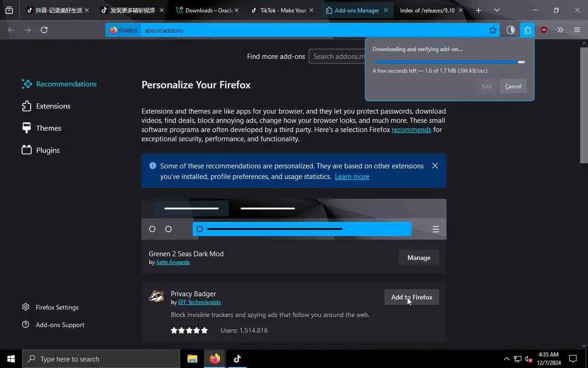Open the Windows Start menu
The height and width of the screenshot is (368, 588).
point(11,359)
